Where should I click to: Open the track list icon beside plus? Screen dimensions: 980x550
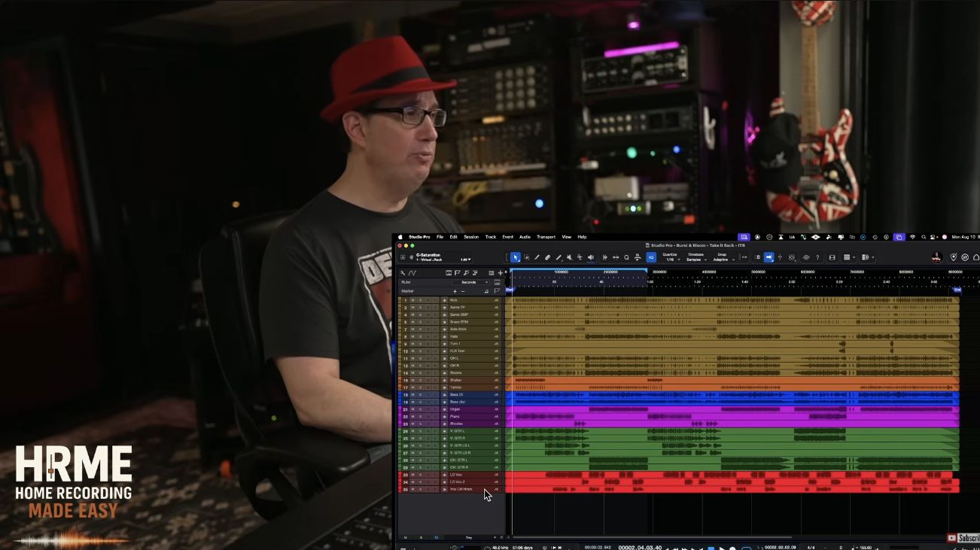(x=492, y=273)
